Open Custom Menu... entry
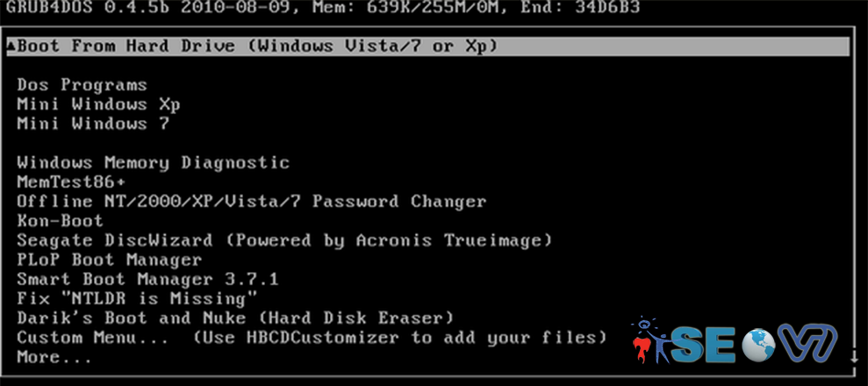Image resolution: width=868 pixels, height=386 pixels. coord(312,337)
